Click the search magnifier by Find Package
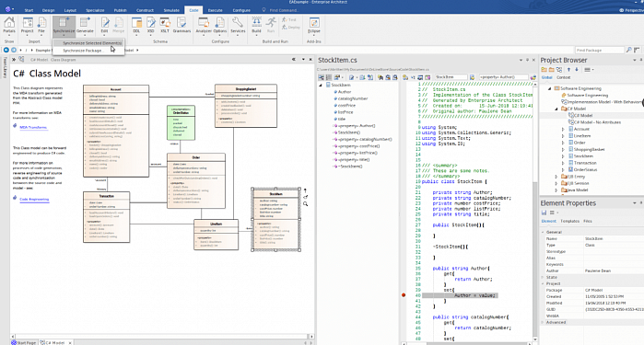This screenshot has width=644, height=345. [629, 50]
